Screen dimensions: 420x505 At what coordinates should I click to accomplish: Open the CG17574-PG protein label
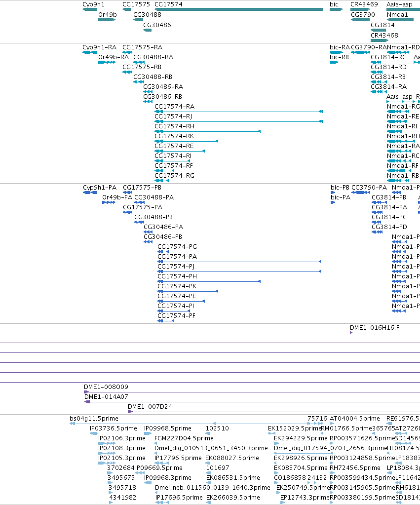pos(177,247)
